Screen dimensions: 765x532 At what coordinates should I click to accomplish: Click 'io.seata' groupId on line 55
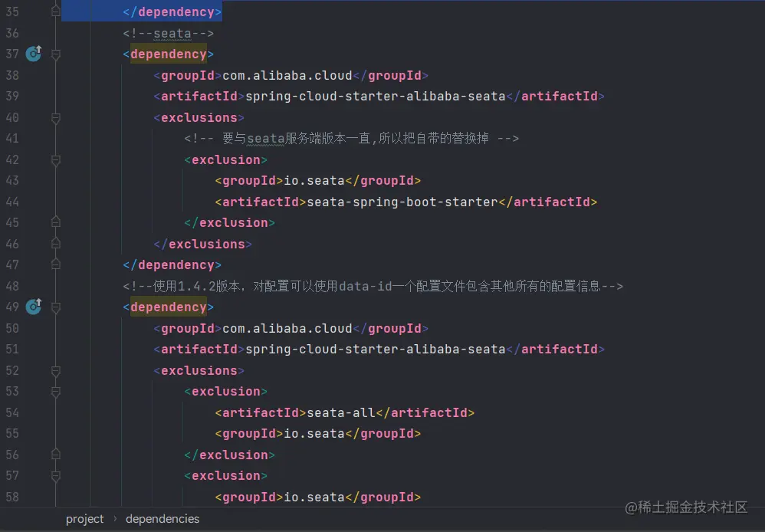point(314,434)
